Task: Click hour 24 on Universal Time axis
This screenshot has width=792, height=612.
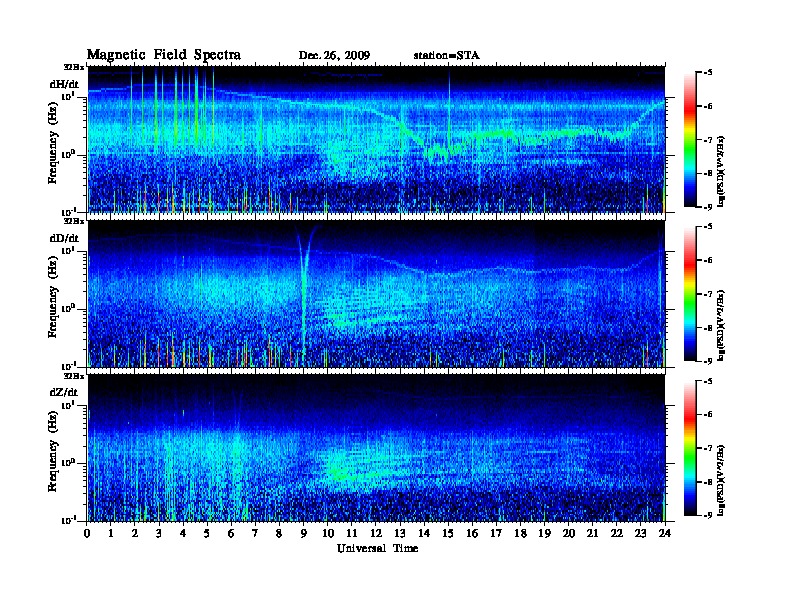Action: [x=665, y=533]
